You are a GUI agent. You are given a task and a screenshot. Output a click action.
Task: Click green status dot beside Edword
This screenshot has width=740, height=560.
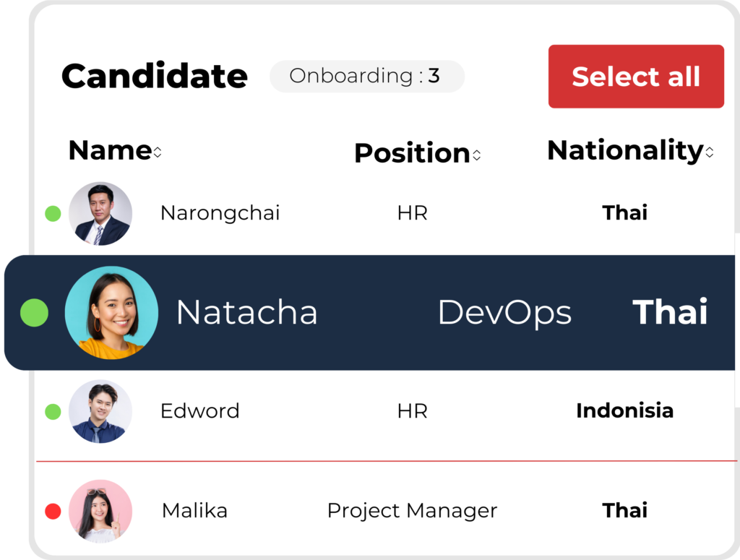(x=53, y=411)
